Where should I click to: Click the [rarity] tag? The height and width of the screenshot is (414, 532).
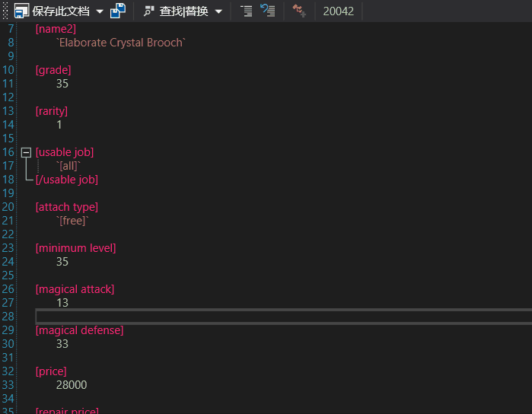pos(52,111)
